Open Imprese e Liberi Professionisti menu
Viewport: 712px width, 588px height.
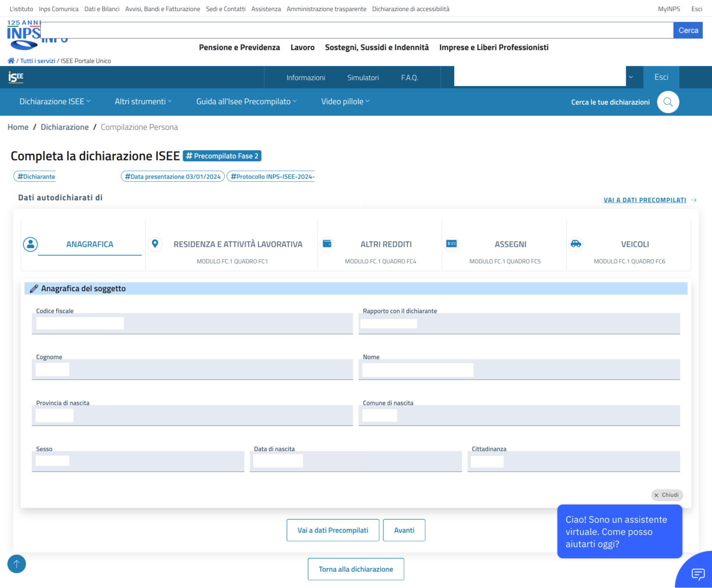(494, 47)
